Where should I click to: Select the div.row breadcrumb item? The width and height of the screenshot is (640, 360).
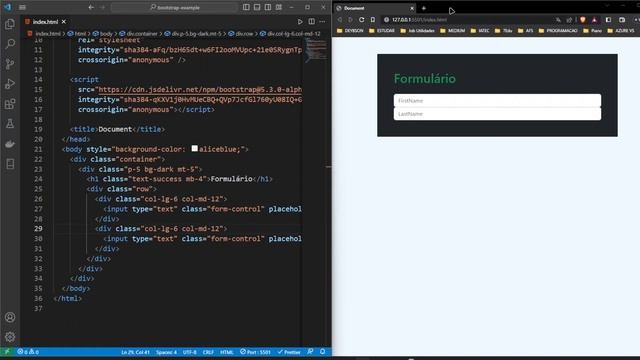pyautogui.click(x=241, y=34)
